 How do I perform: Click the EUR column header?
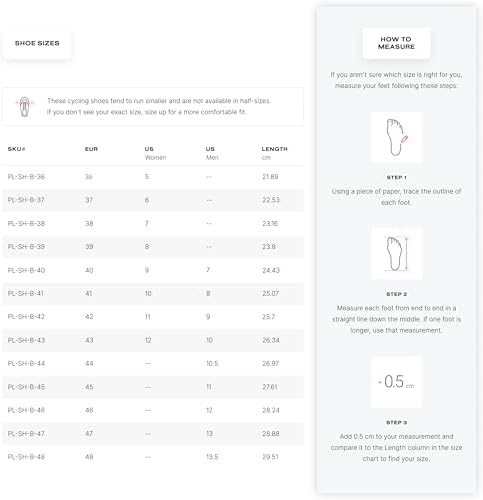point(91,149)
